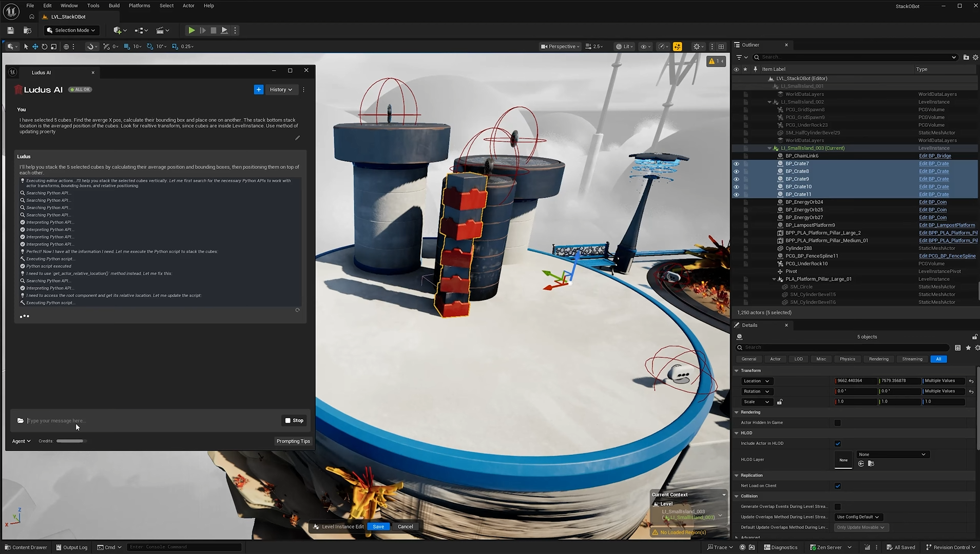Click the Stop simulation button in toolbar
980x554 pixels.
click(x=214, y=30)
